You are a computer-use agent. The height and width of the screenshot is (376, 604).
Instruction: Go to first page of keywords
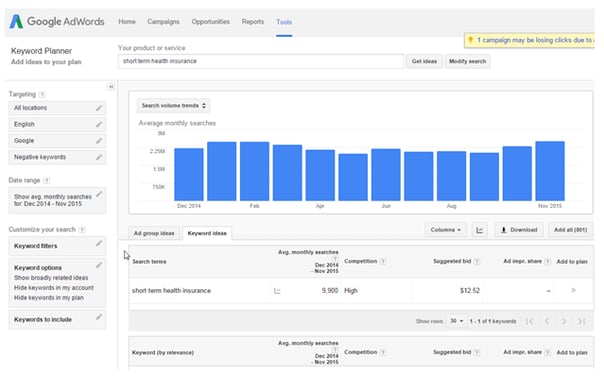click(530, 321)
